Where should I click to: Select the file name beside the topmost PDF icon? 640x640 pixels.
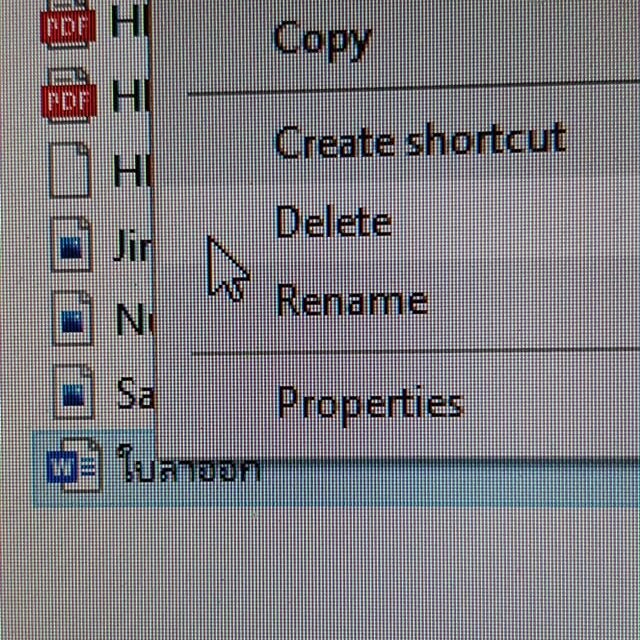(x=130, y=22)
